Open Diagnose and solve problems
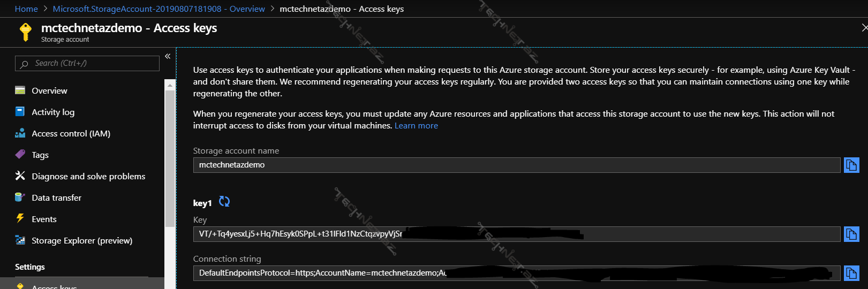 (88, 176)
